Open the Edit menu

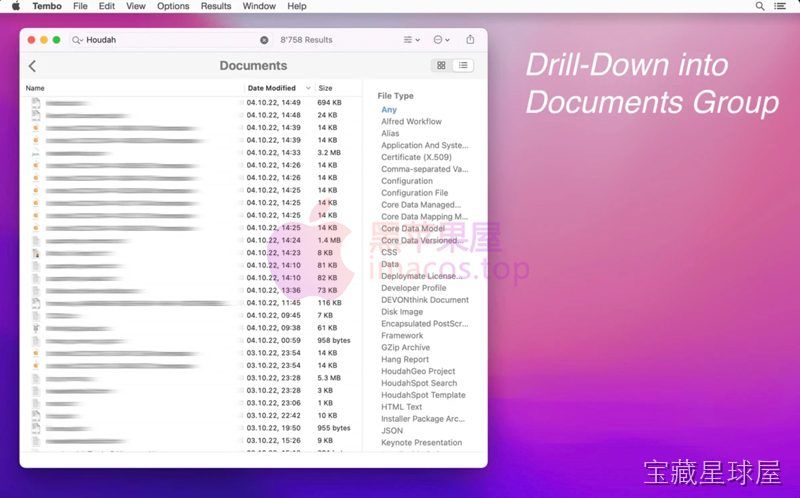107,6
